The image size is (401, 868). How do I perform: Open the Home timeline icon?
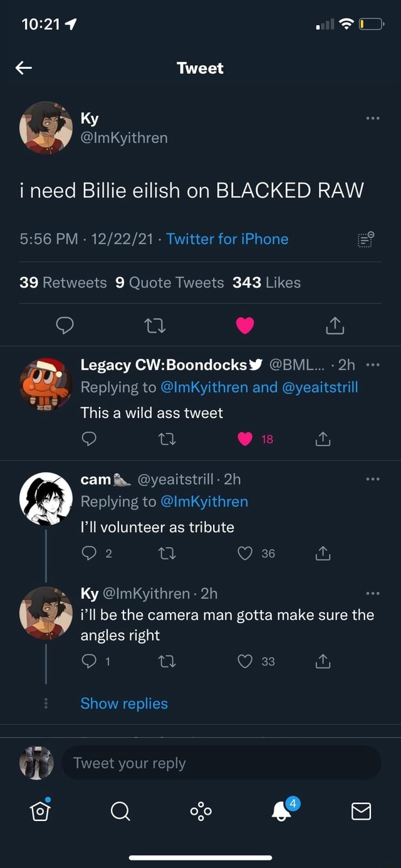(x=40, y=812)
